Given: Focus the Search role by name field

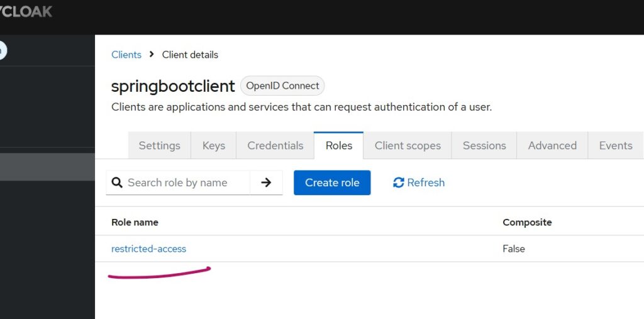Looking at the screenshot, I should click(186, 182).
